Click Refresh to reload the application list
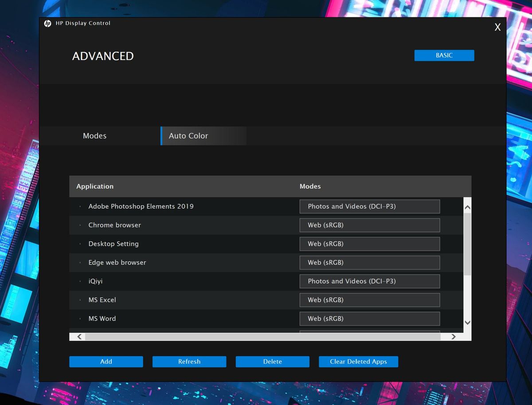This screenshot has width=532, height=405. point(189,362)
